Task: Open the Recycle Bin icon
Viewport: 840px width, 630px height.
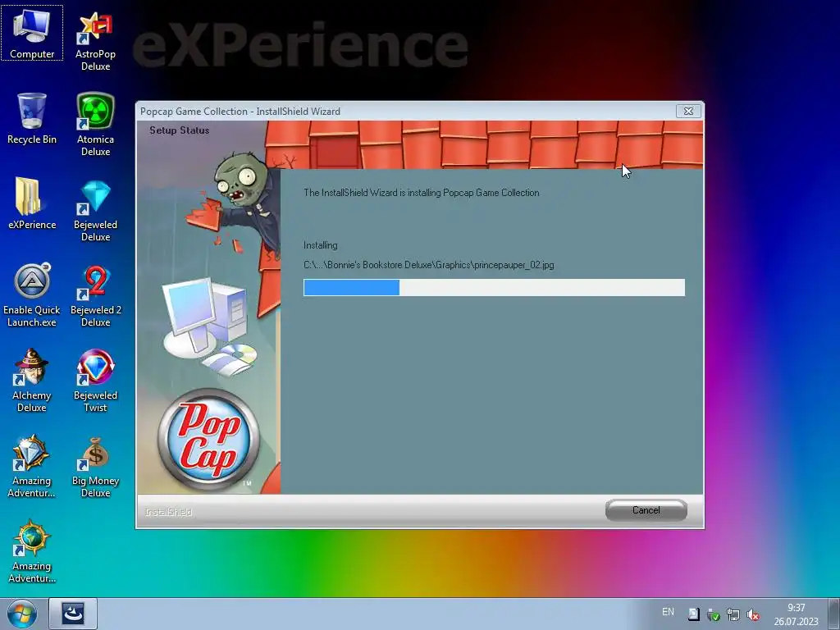Action: pos(32,118)
